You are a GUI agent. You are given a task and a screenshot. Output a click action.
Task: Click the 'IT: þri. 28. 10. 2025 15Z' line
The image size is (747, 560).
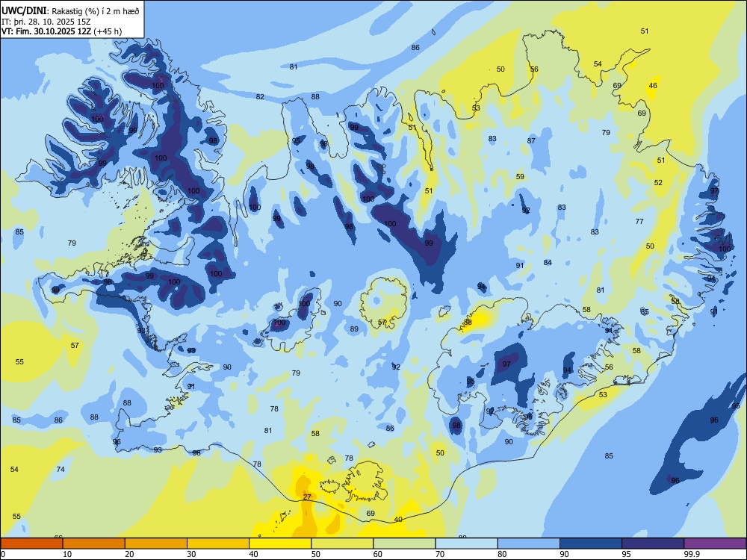click(x=46, y=22)
